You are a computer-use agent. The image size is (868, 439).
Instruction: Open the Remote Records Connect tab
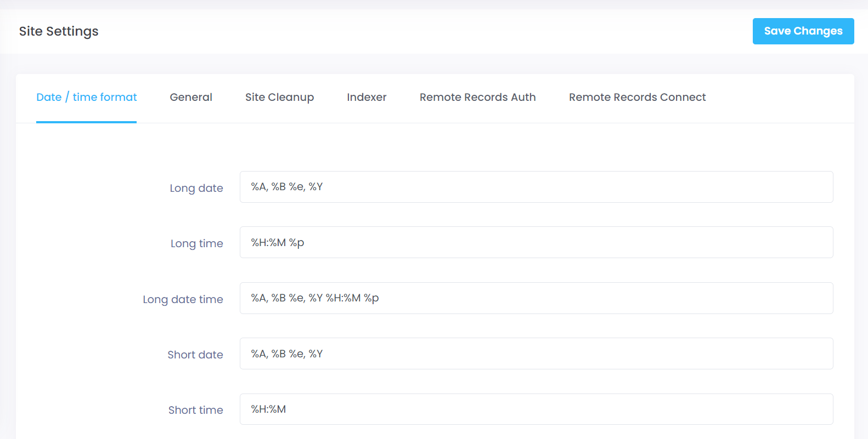click(x=637, y=97)
